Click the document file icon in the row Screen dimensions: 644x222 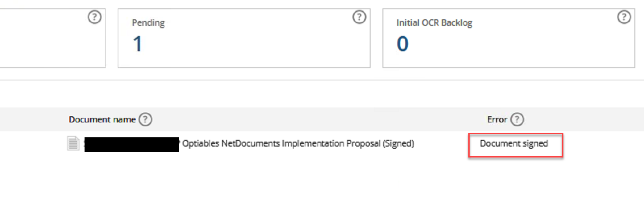click(x=73, y=143)
